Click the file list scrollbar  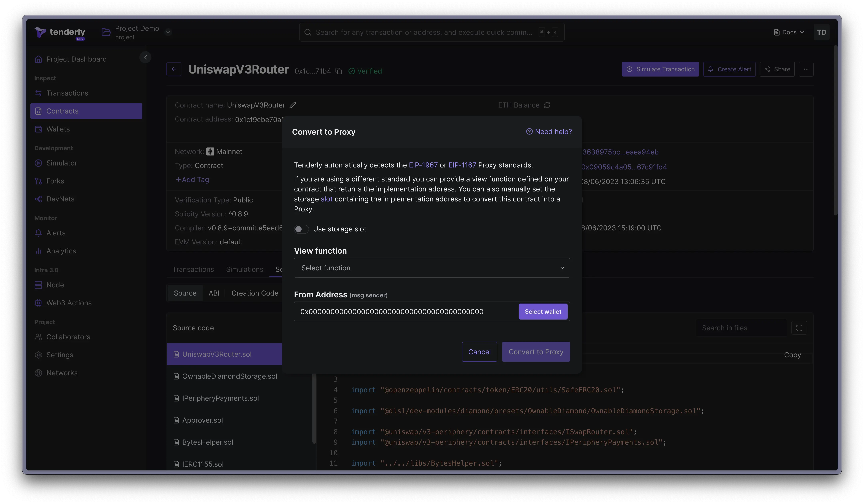pyautogui.click(x=314, y=408)
